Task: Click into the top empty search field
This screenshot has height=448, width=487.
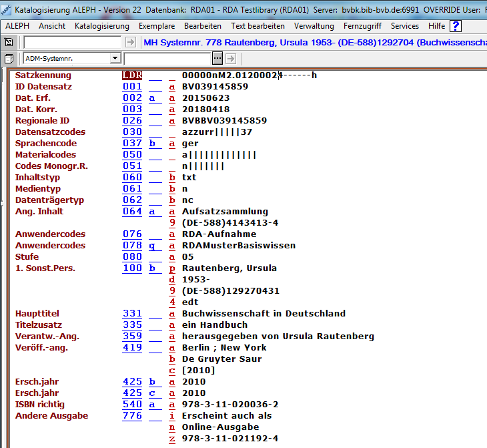Action: click(x=71, y=42)
